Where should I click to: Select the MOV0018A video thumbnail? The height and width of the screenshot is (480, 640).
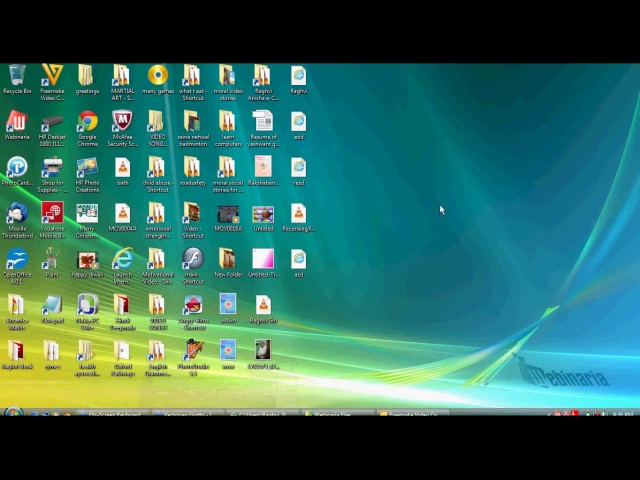coord(228,217)
